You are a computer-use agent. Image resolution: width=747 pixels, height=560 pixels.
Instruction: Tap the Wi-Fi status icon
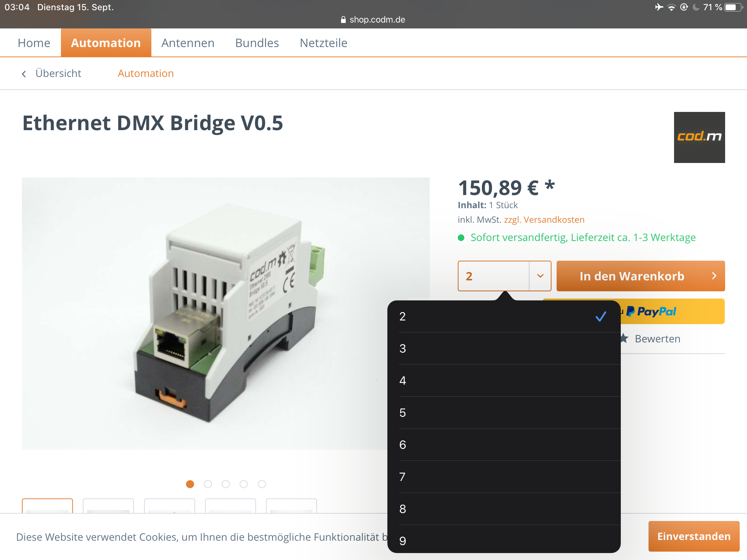[x=671, y=7]
